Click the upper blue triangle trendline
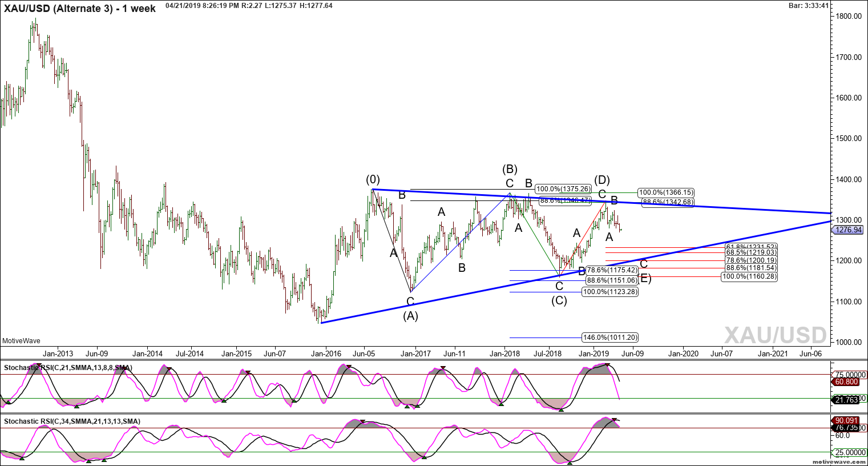This screenshot has height=466, width=868. tap(601, 201)
